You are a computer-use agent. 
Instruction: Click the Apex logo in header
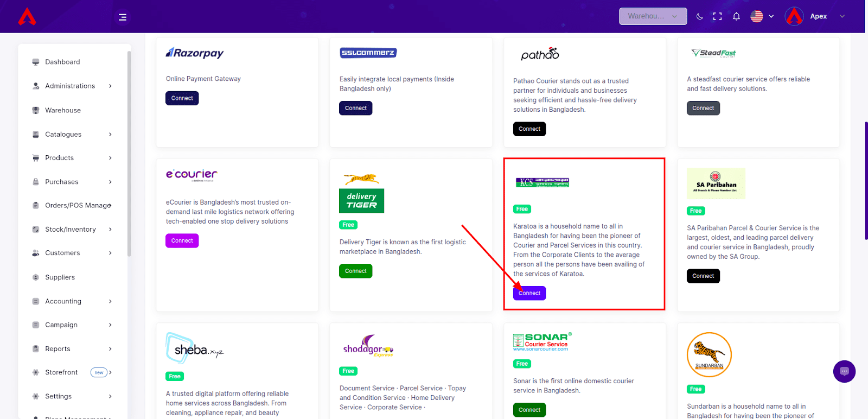[x=27, y=17]
